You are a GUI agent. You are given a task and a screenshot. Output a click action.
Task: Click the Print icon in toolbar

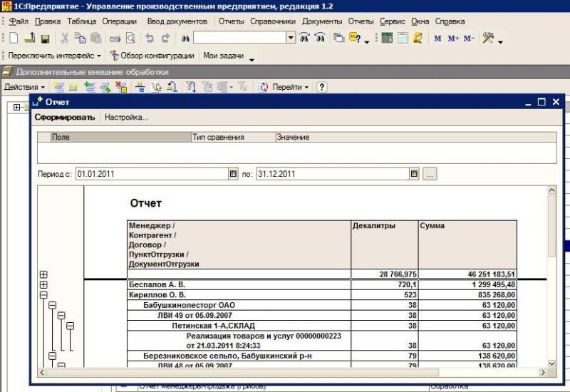pyautogui.click(x=115, y=38)
